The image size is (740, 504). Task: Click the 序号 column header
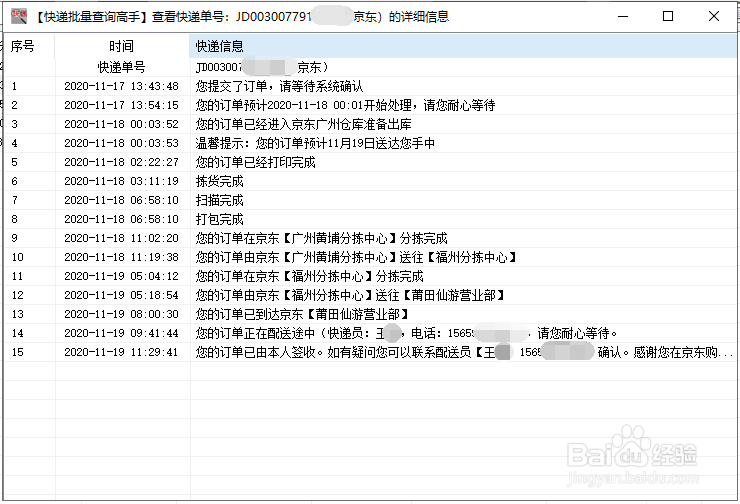[29, 46]
